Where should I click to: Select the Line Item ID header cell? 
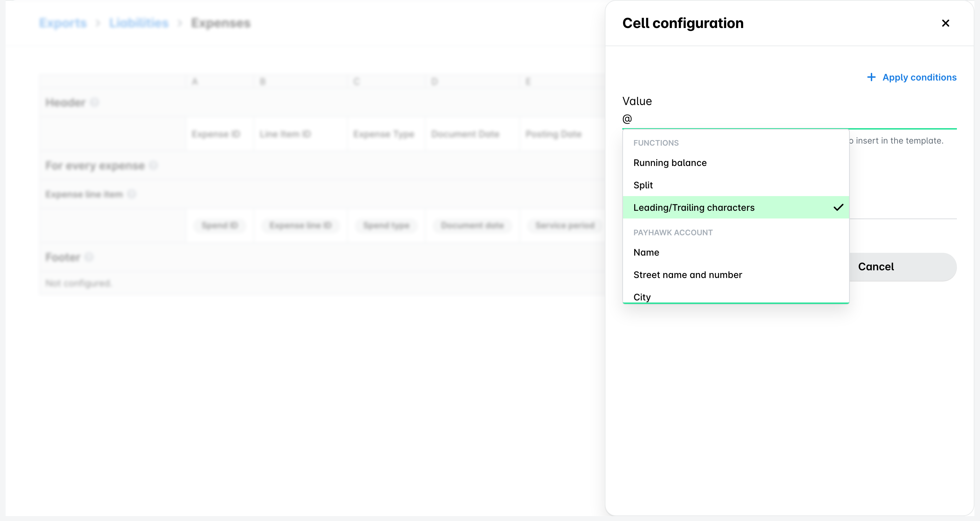click(300, 134)
